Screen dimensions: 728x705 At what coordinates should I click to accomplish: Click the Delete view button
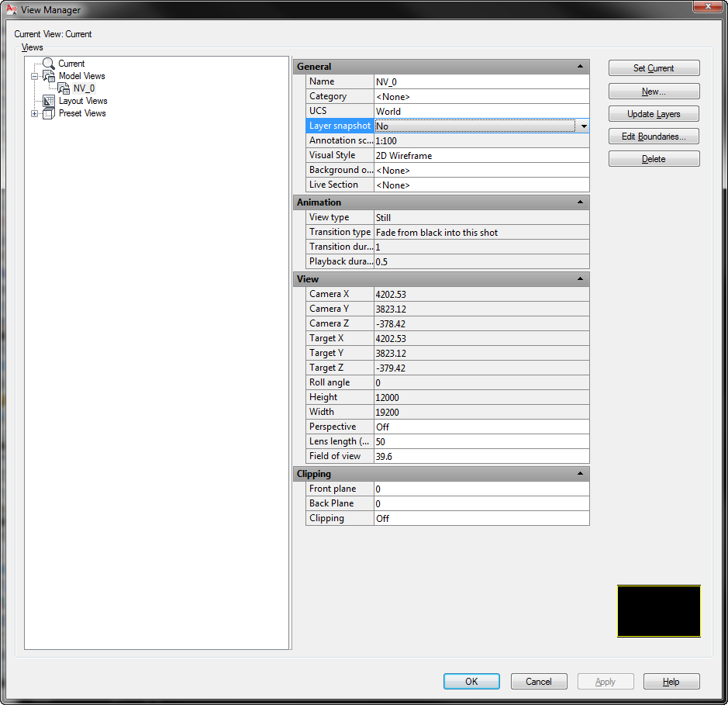coord(654,159)
